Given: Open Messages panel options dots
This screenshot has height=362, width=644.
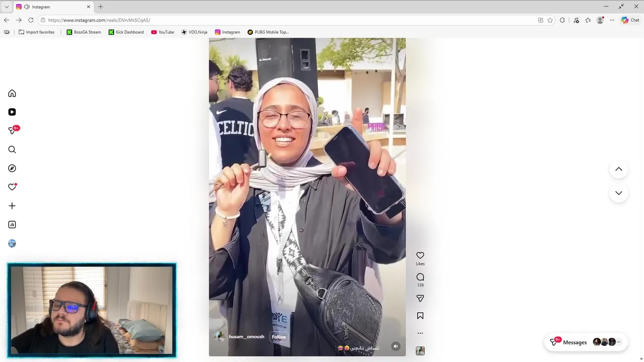Looking at the screenshot, I should pyautogui.click(x=619, y=342).
